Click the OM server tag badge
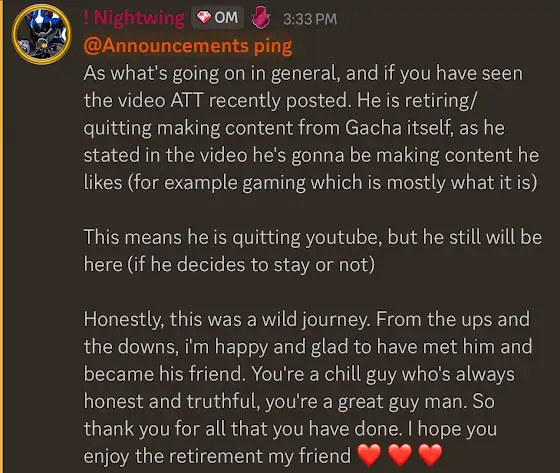 (218, 18)
